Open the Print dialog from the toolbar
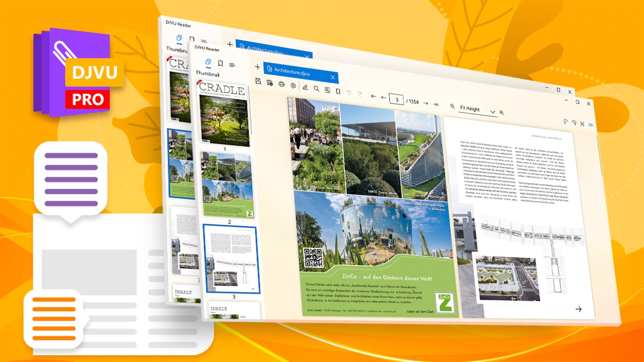 click(281, 85)
